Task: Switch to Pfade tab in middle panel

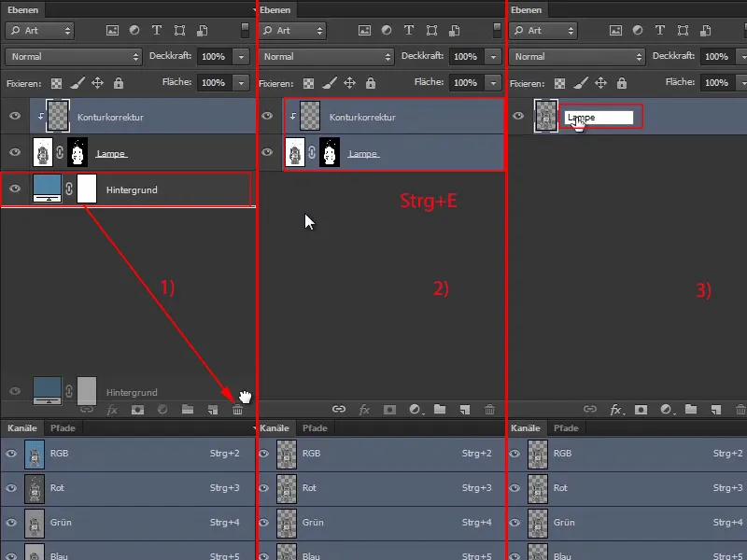Action: [315, 427]
